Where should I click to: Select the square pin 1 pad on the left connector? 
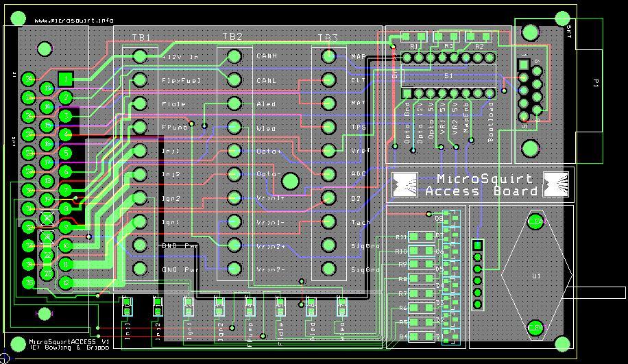coord(66,80)
